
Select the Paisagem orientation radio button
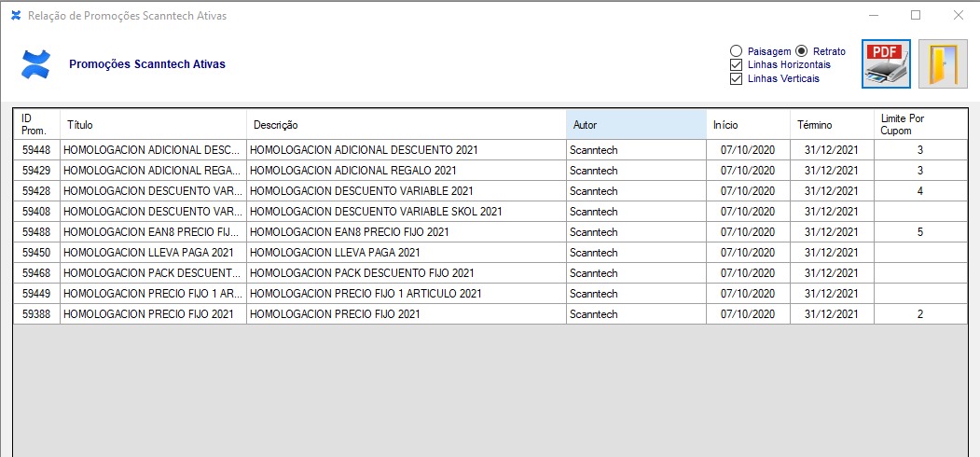click(x=737, y=51)
